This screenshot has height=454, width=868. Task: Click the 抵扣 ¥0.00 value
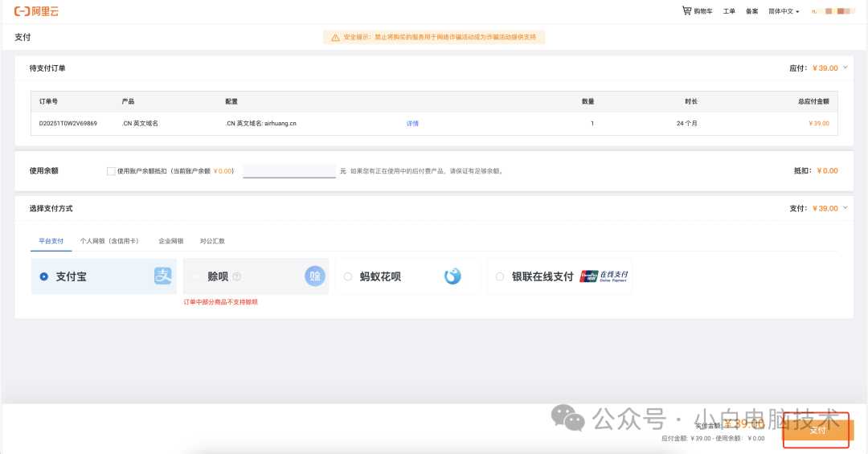[x=827, y=170]
